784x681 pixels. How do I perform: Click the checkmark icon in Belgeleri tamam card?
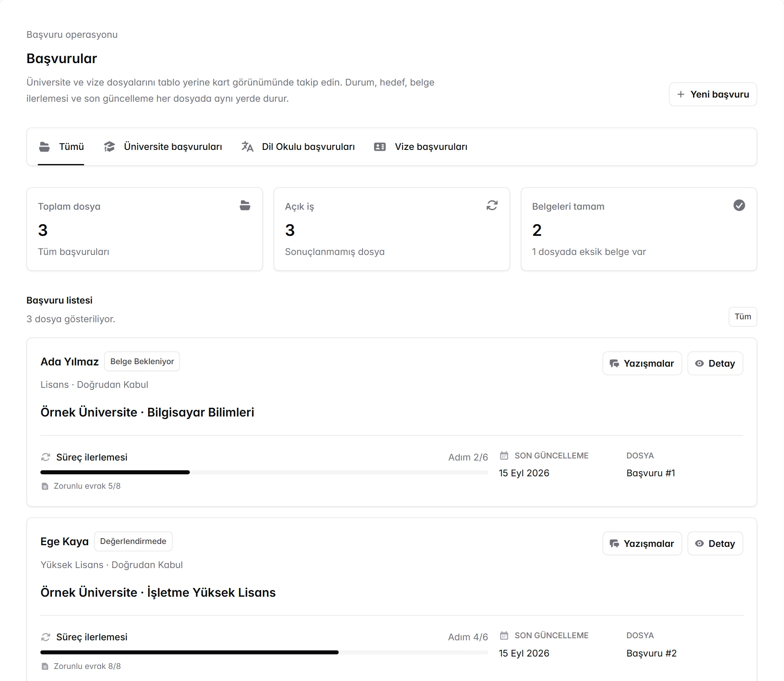pyautogui.click(x=739, y=205)
